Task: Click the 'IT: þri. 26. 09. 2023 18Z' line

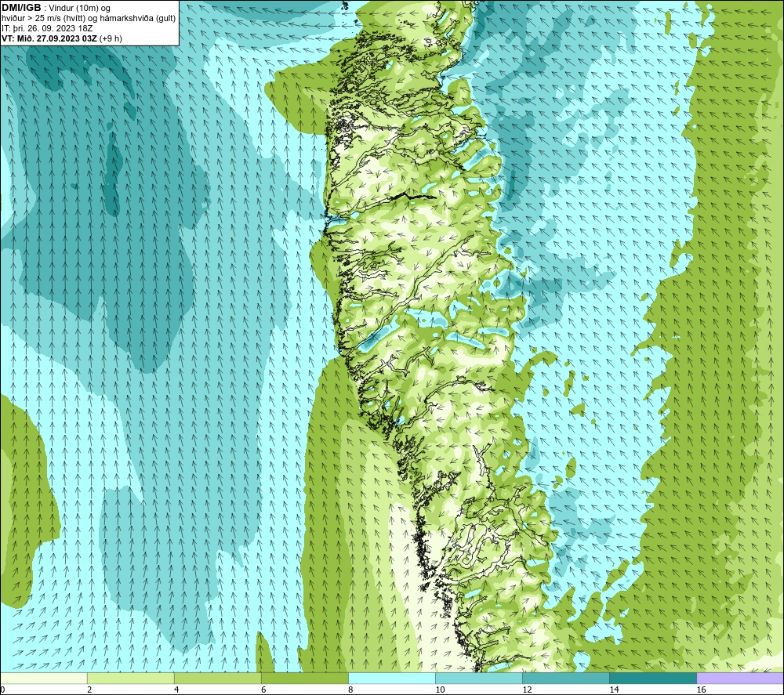Action: tap(47, 28)
